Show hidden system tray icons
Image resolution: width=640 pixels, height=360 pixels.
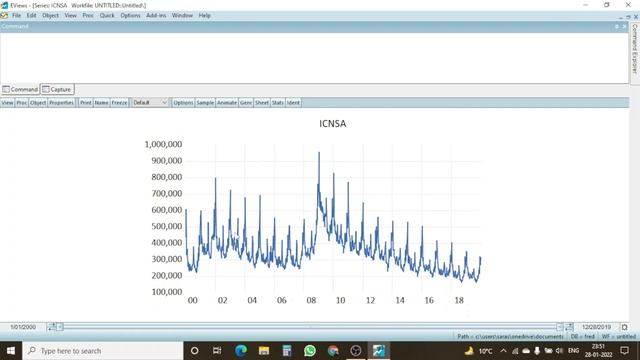pyautogui.click(x=503, y=351)
